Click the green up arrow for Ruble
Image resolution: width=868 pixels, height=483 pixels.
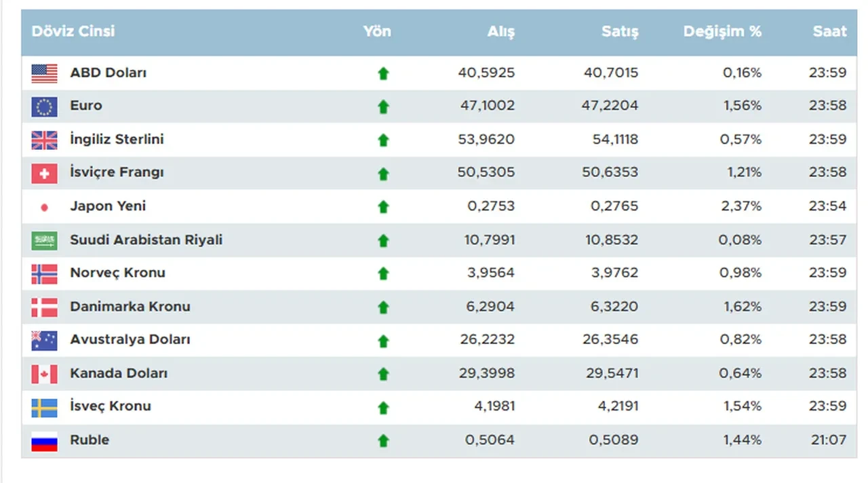[384, 440]
